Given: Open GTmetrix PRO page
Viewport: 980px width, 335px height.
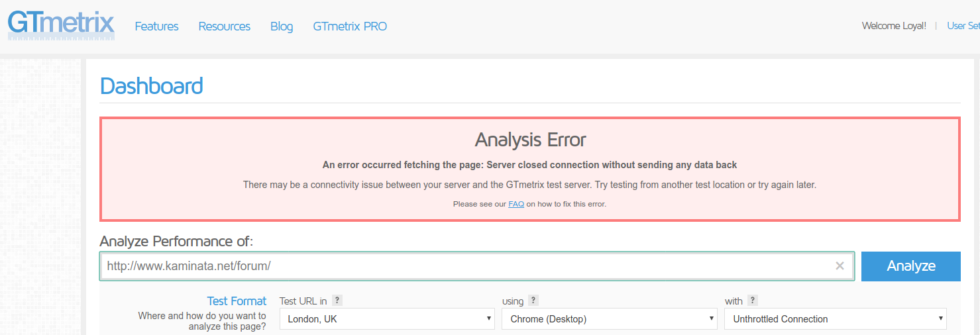Looking at the screenshot, I should pos(350,26).
